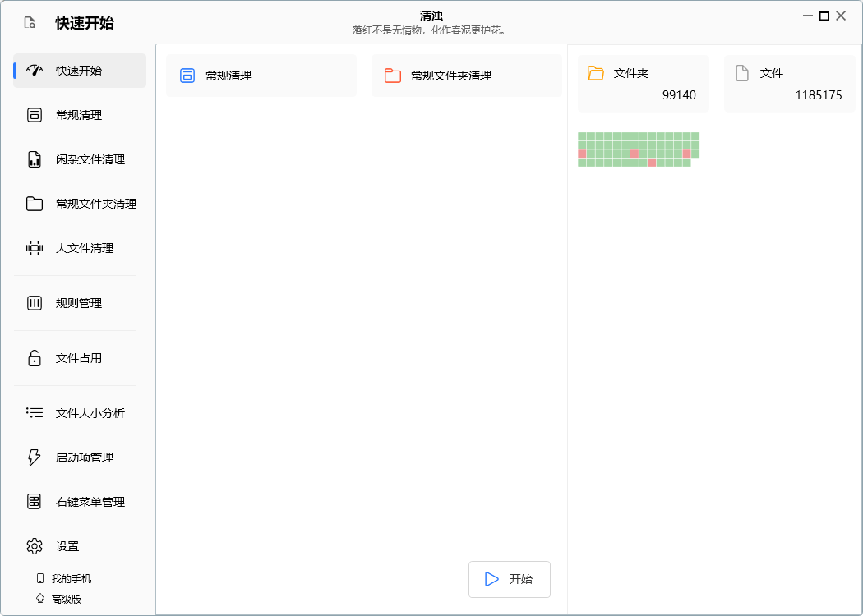
Task: Click the 常规清理 task card
Action: [261, 75]
